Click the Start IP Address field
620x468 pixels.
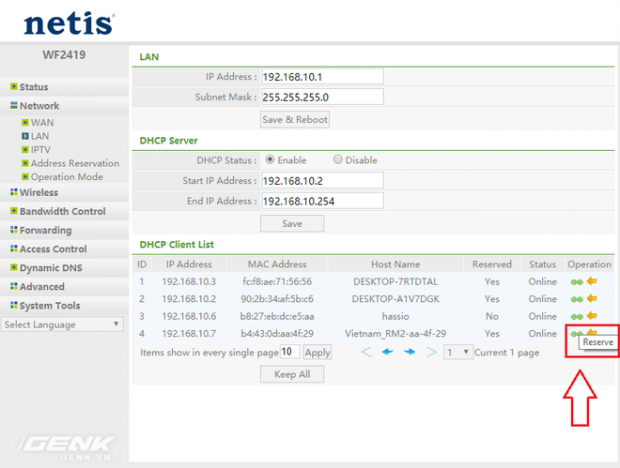point(322,181)
